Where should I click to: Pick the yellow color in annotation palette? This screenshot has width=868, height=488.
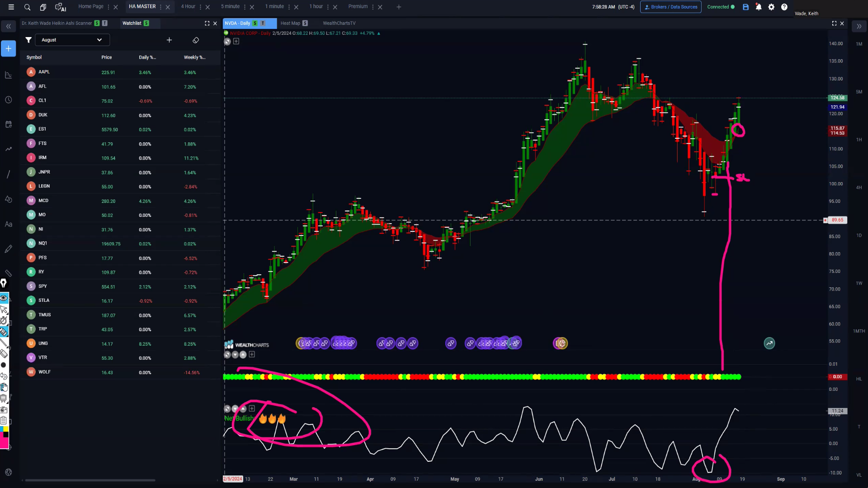(6, 429)
